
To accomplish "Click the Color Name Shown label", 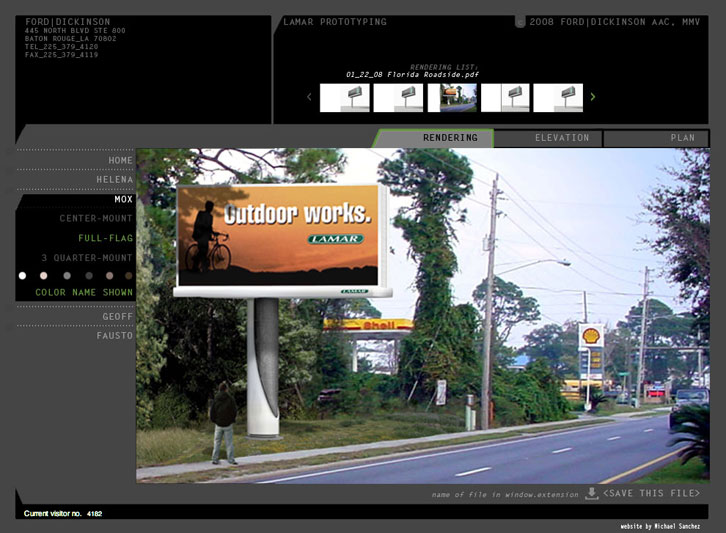I will [x=84, y=293].
